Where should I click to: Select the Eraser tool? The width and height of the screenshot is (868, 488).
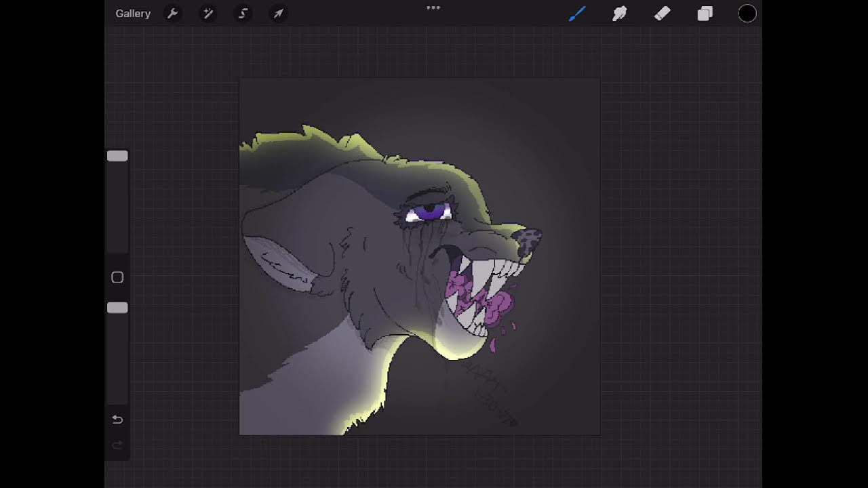click(662, 14)
